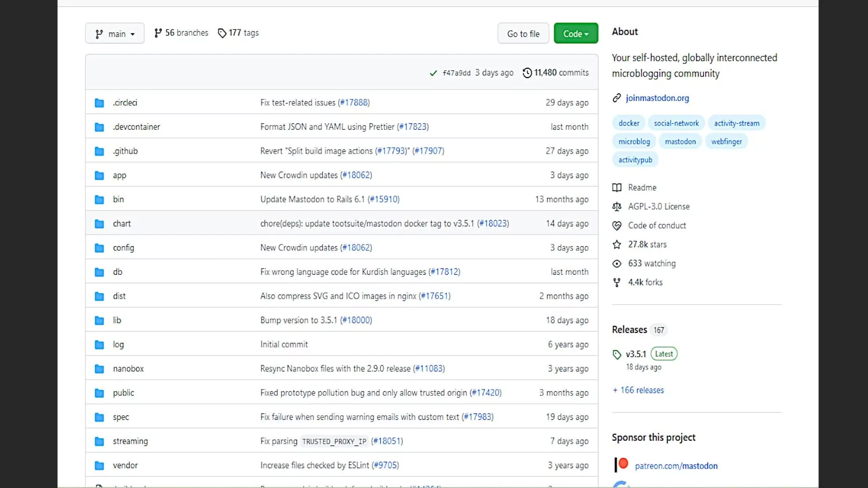Click the Go to file button
Viewport: 868px width, 488px height.
pos(523,33)
